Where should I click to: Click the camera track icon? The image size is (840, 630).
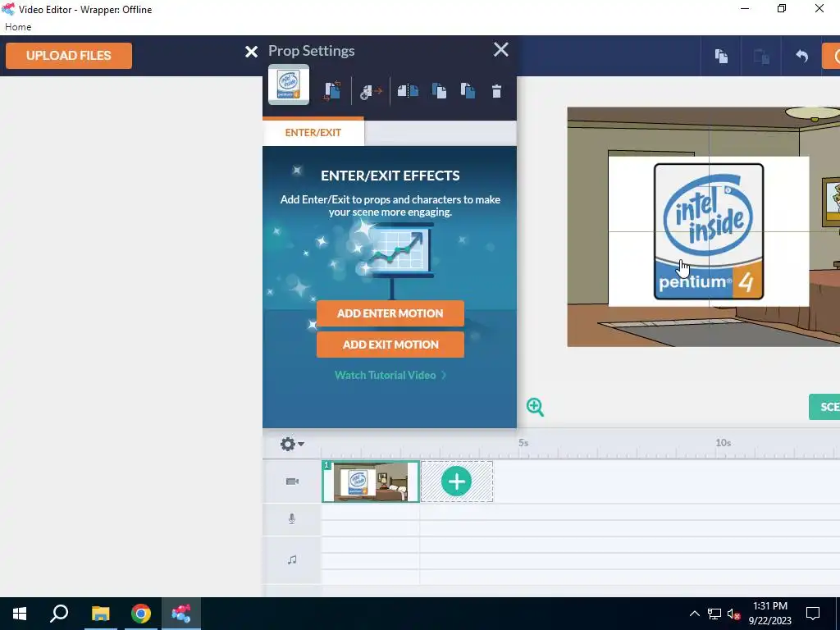click(292, 482)
